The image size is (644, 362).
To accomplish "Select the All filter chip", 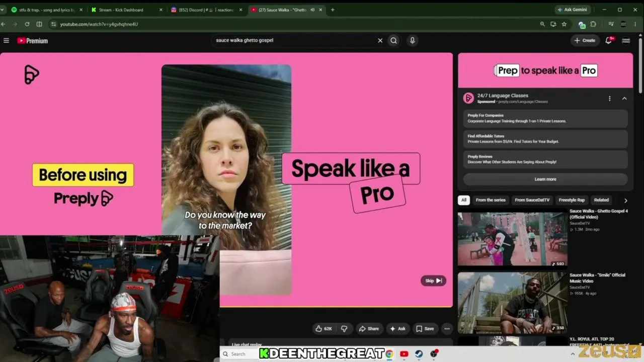I will click(464, 200).
